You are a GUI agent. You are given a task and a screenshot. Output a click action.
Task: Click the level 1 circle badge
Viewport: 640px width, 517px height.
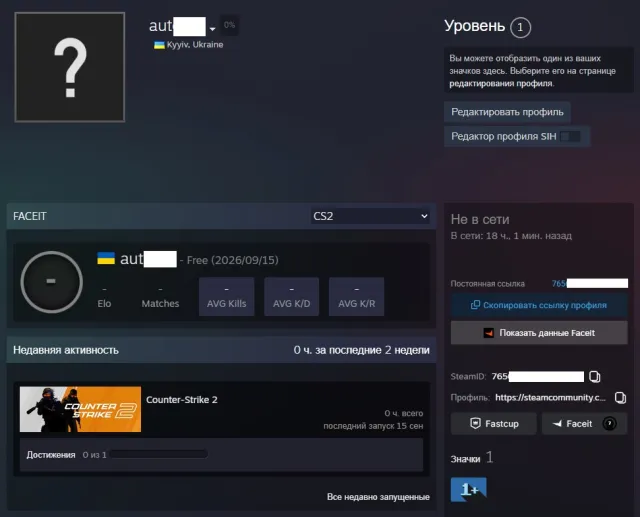pos(520,27)
